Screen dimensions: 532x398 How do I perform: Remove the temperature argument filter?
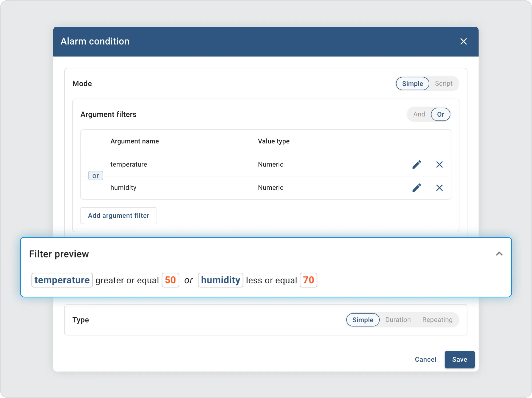[439, 164]
